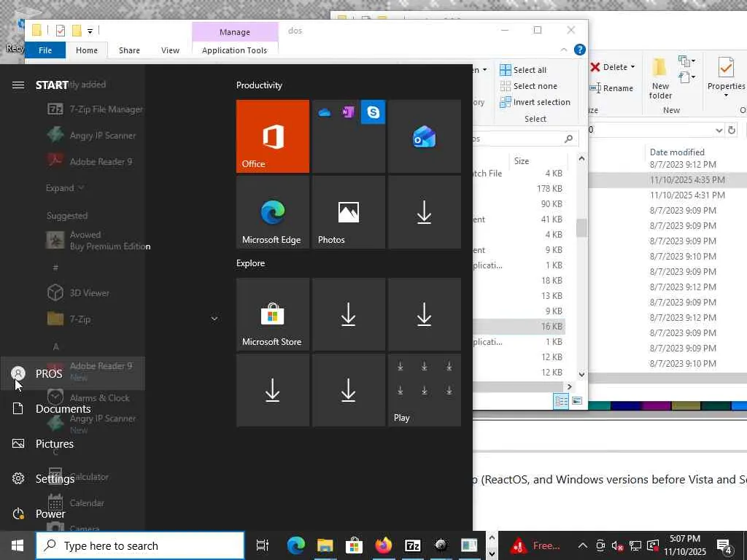
Task: Click Invert selection
Action: 535,102
